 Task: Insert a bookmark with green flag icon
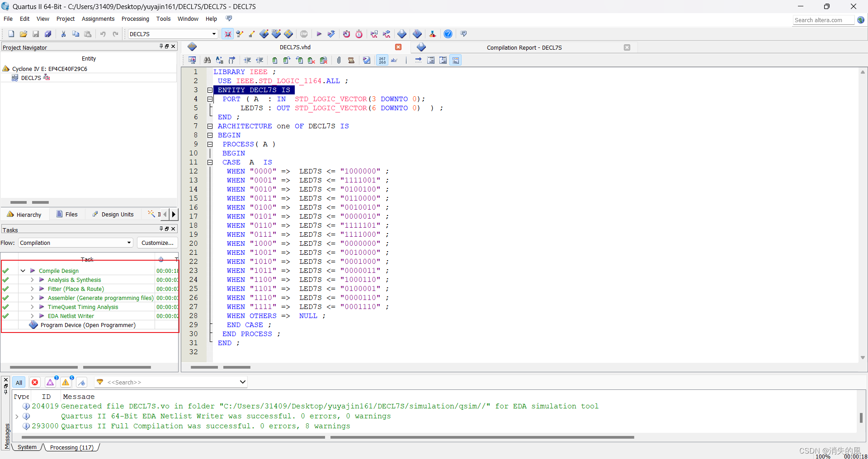[275, 60]
